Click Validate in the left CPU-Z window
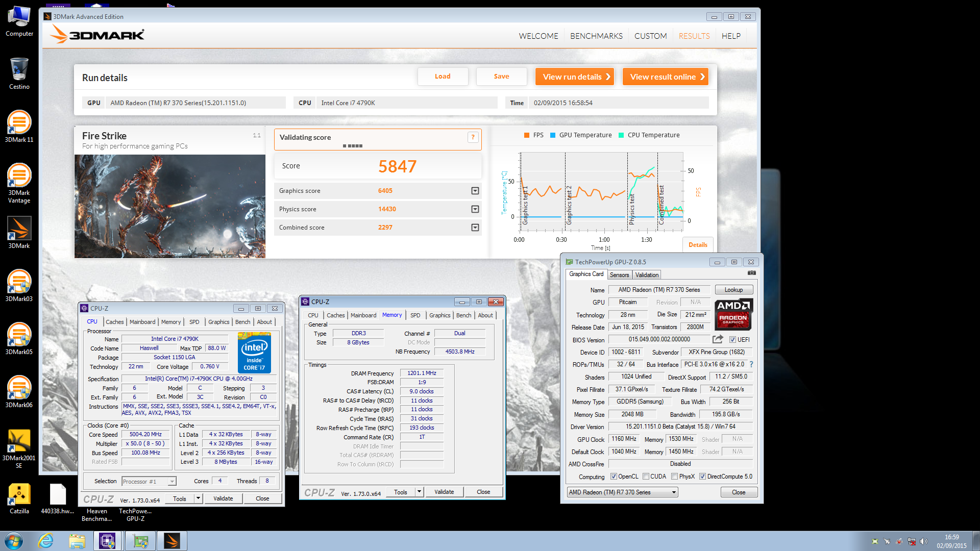The height and width of the screenshot is (551, 980). coord(223,498)
